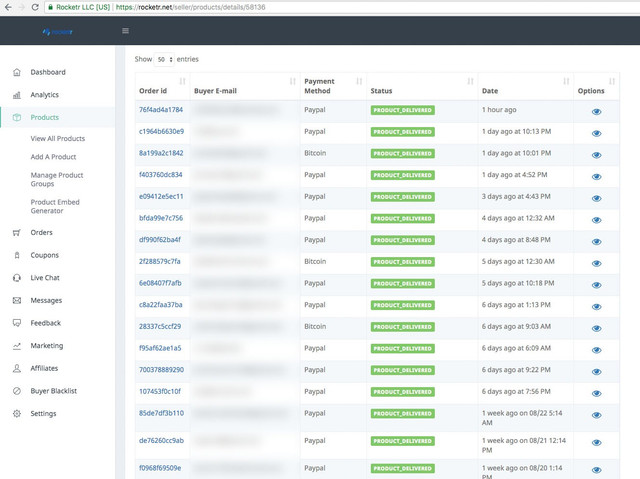Click the Live Chat bubble icon
This screenshot has height=479, width=640.
[16, 278]
